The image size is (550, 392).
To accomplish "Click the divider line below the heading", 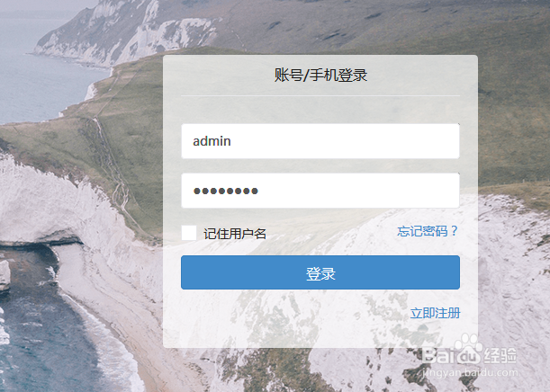I will pyautogui.click(x=320, y=95).
